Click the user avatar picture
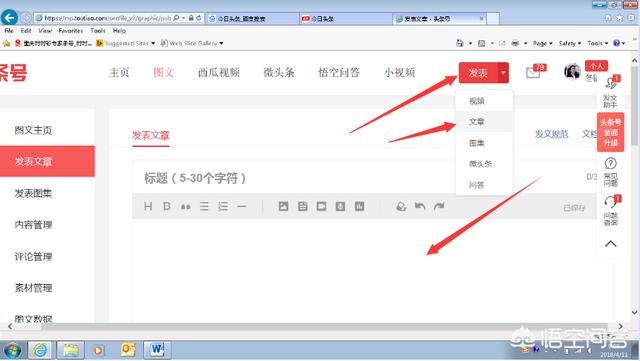The width and height of the screenshot is (640, 361). click(573, 72)
